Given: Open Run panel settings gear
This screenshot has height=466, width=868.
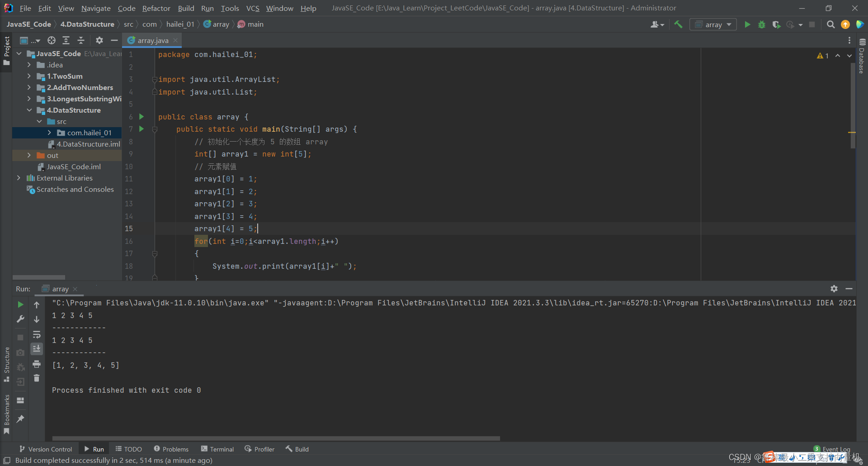Looking at the screenshot, I should tap(834, 289).
